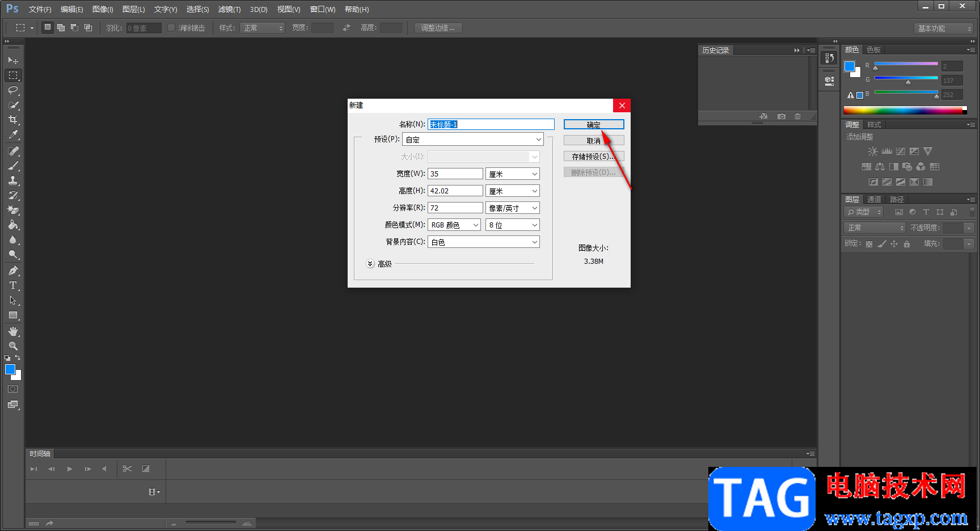Select the Quick Selection tool
Image resolution: width=980 pixels, height=531 pixels.
tap(13, 105)
